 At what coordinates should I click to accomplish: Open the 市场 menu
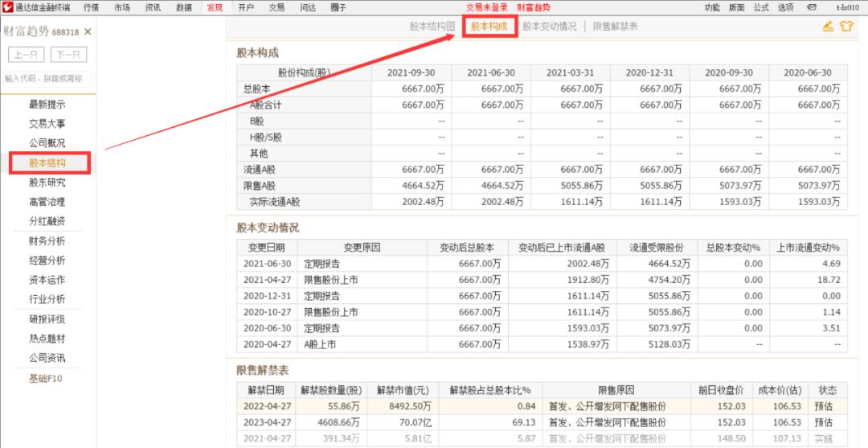tap(122, 7)
